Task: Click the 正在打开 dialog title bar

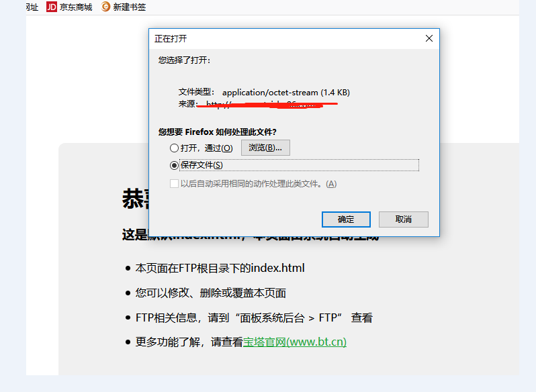Action: [x=286, y=38]
